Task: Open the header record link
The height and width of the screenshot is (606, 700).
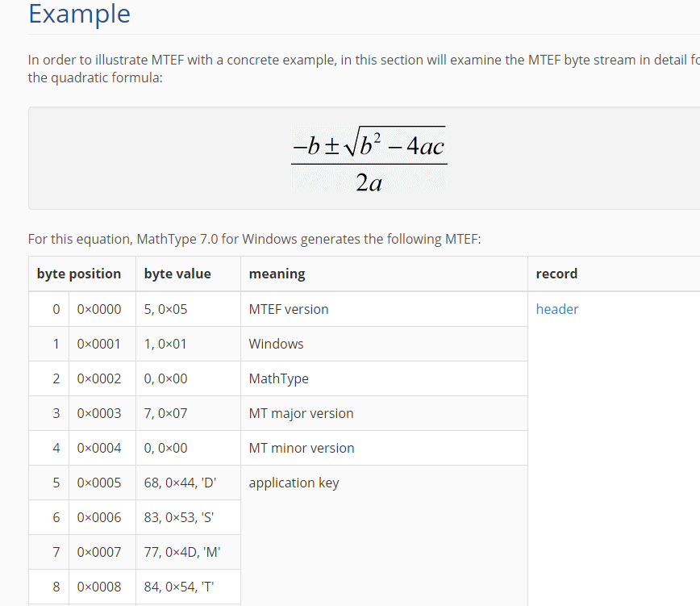Action: coord(556,309)
